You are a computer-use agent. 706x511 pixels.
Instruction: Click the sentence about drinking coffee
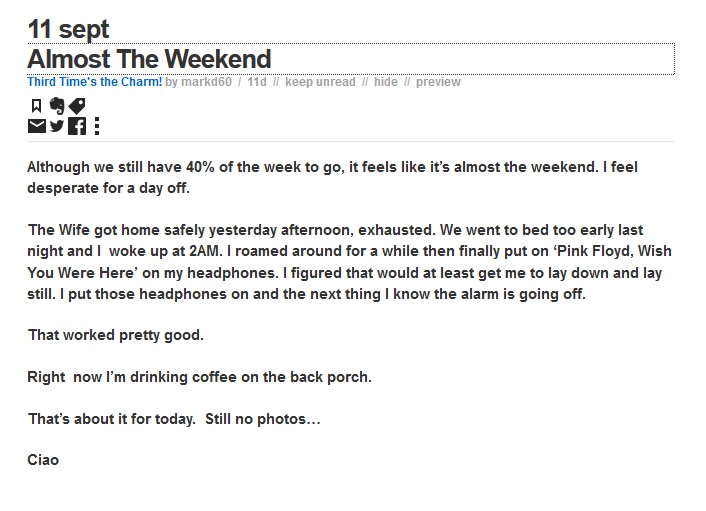click(x=199, y=377)
